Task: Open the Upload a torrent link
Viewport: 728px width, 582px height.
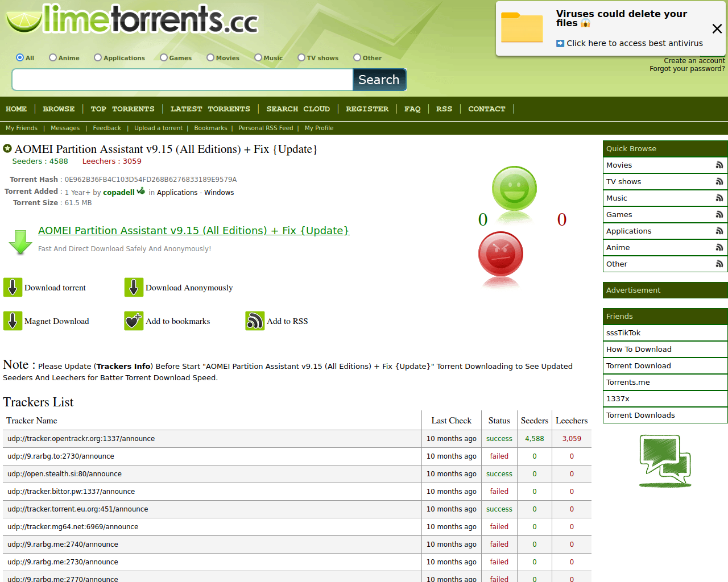Action: pyautogui.click(x=159, y=128)
